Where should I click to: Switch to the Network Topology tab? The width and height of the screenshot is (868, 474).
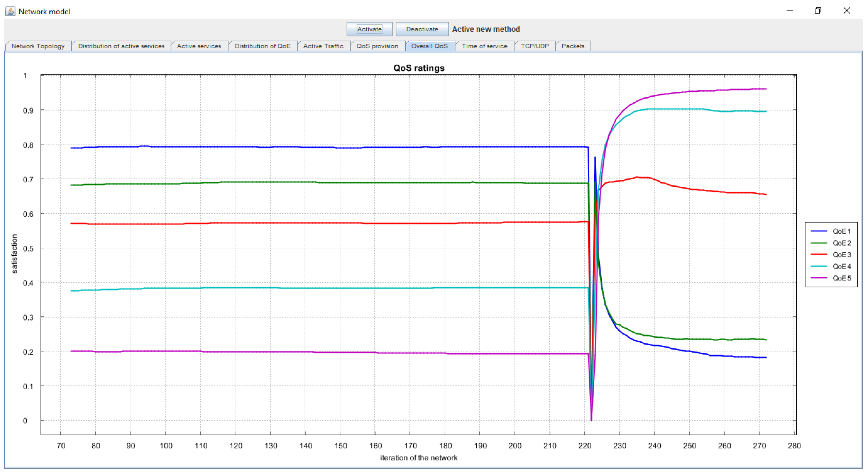click(38, 46)
